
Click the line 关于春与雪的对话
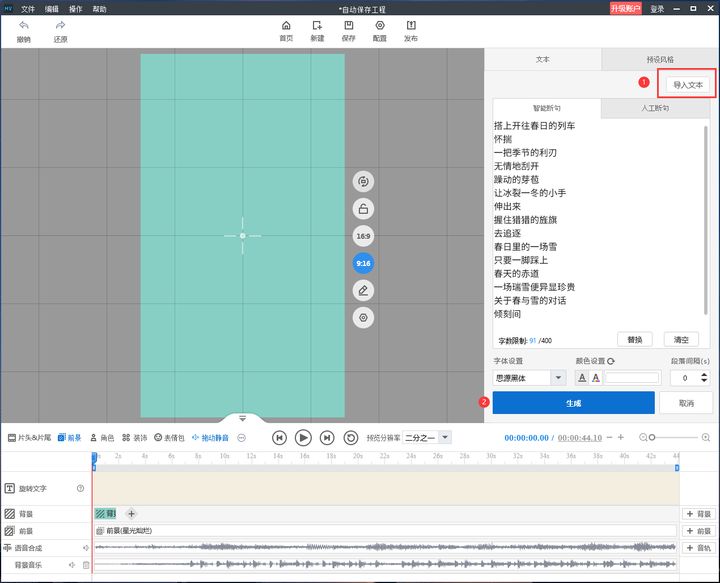pyautogui.click(x=530, y=300)
